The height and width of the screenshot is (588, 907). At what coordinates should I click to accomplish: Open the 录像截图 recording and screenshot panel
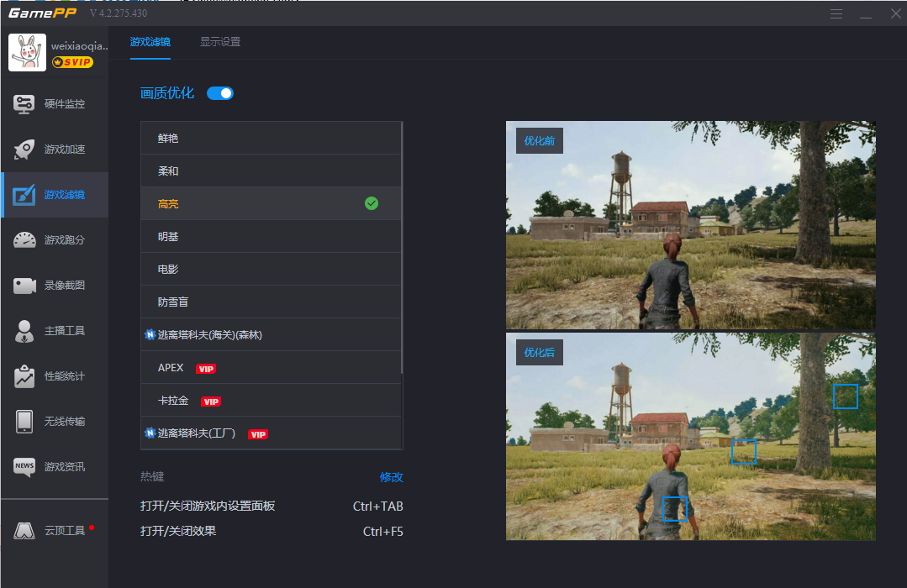coord(55,285)
